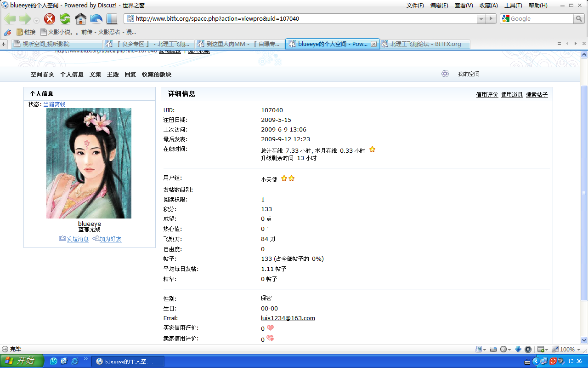Open the 工具(T) menu

pyautogui.click(x=513, y=6)
